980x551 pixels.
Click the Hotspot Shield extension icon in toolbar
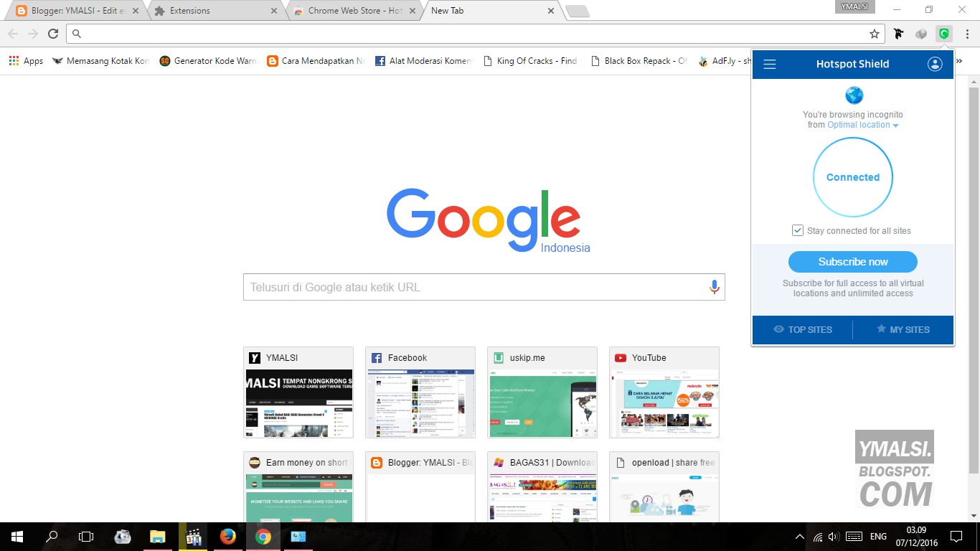tap(943, 33)
